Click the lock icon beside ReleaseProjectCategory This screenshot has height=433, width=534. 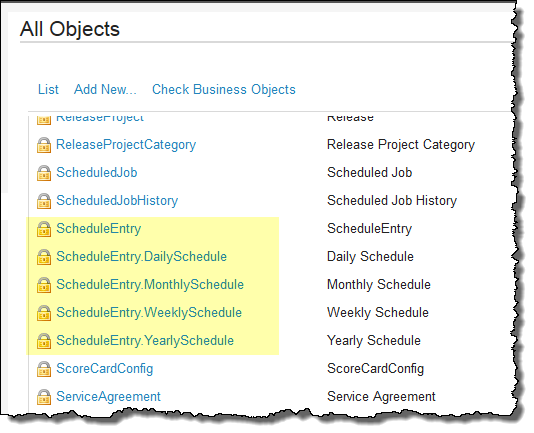coord(44,145)
